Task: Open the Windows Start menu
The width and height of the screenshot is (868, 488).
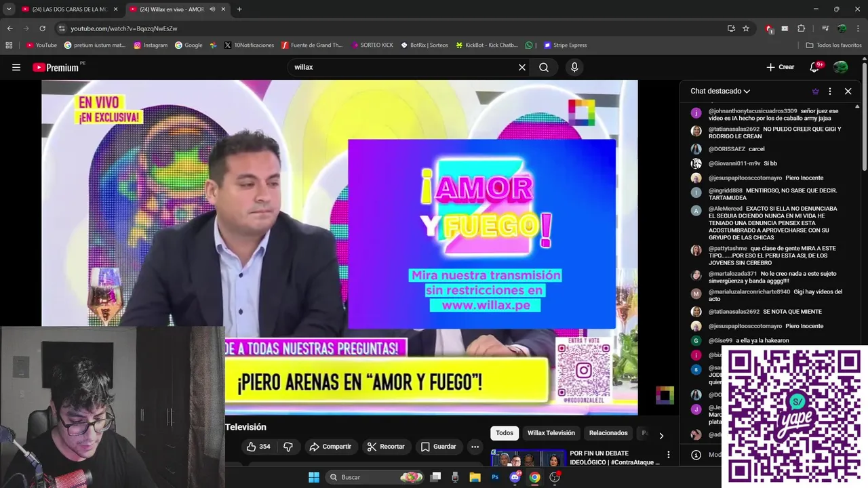Action: pyautogui.click(x=314, y=477)
